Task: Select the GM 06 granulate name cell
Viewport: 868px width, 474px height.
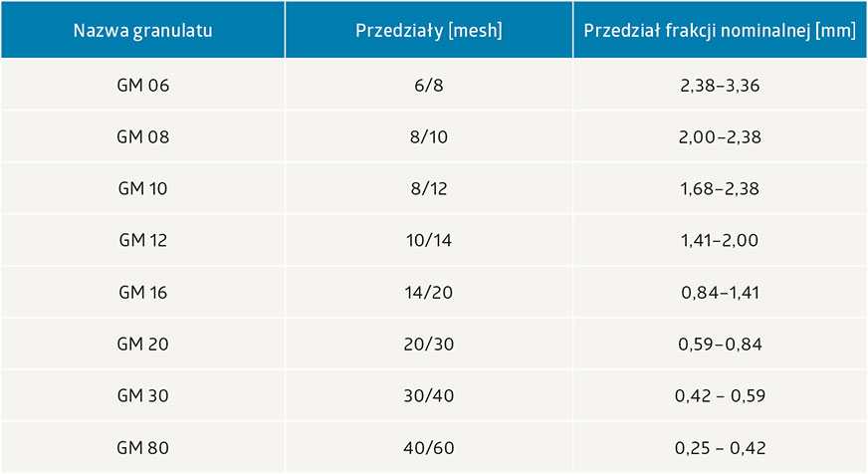Action: pos(143,86)
